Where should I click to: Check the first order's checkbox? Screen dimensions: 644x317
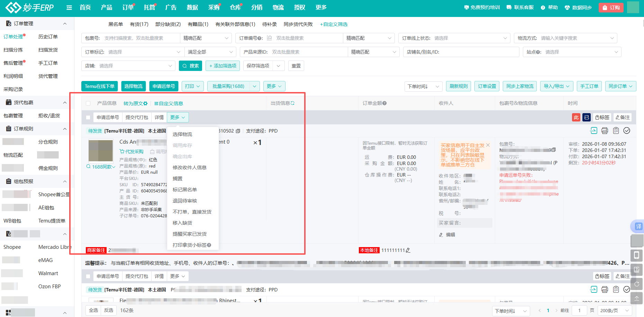coord(88,118)
